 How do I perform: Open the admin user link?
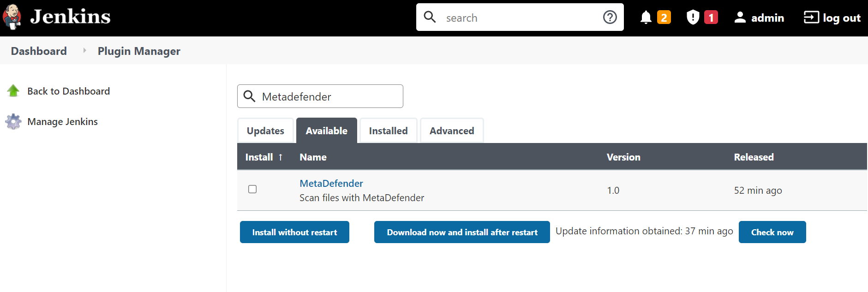click(767, 18)
